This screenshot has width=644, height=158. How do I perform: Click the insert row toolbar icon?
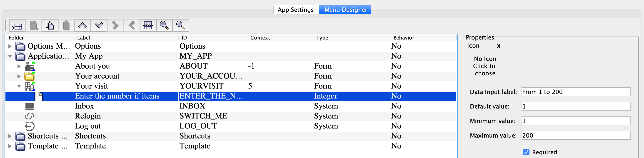click(x=17, y=25)
